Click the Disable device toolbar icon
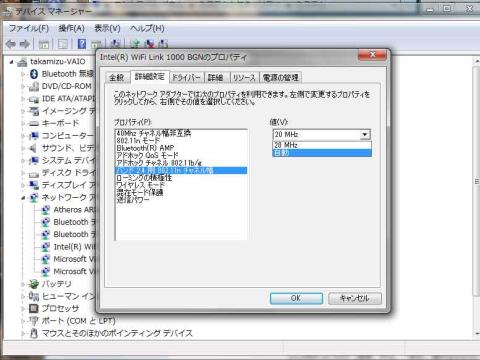 163,44
